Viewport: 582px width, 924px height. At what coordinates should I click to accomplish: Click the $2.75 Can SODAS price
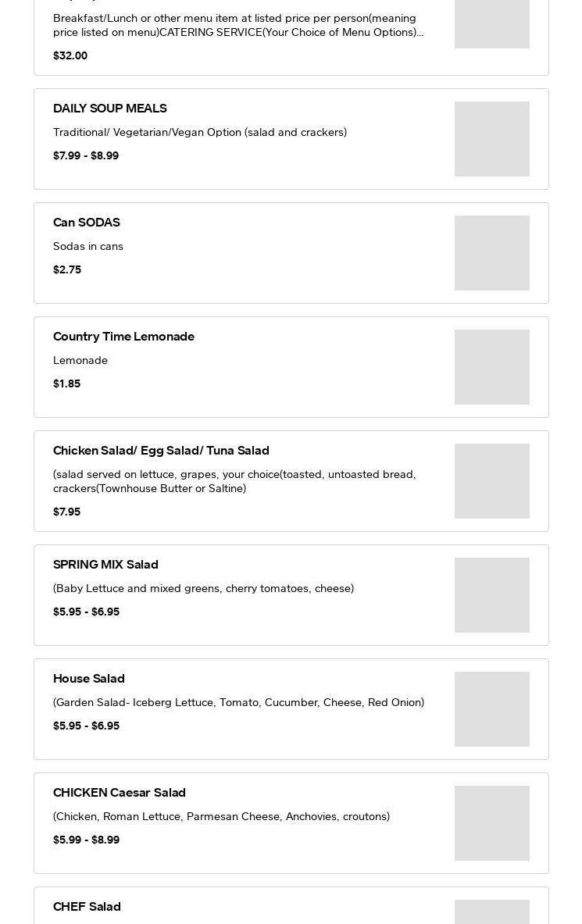[x=67, y=269]
